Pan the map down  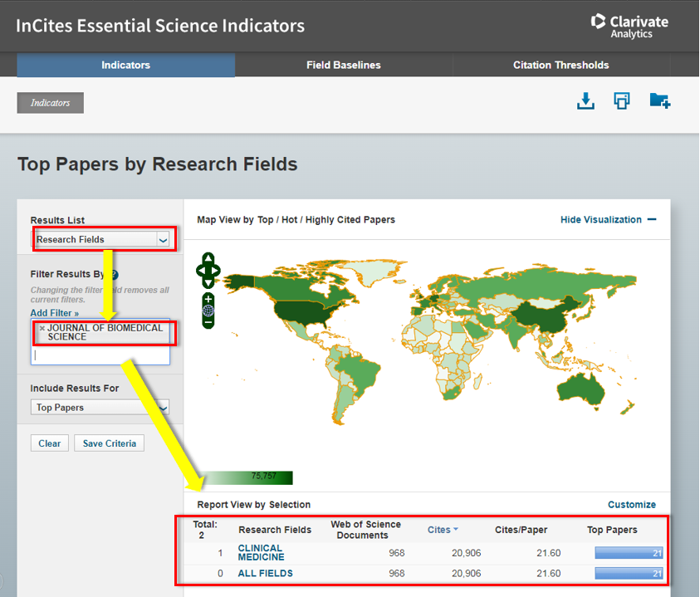[x=208, y=283]
